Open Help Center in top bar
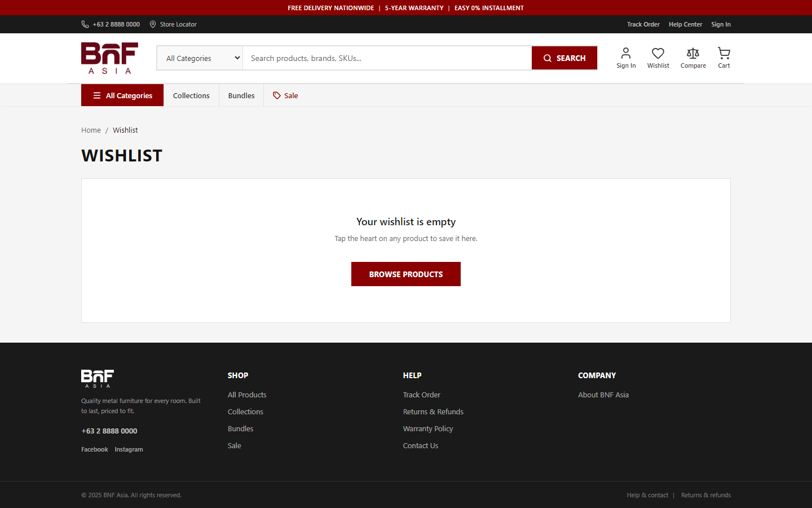The width and height of the screenshot is (812, 508). coord(686,24)
